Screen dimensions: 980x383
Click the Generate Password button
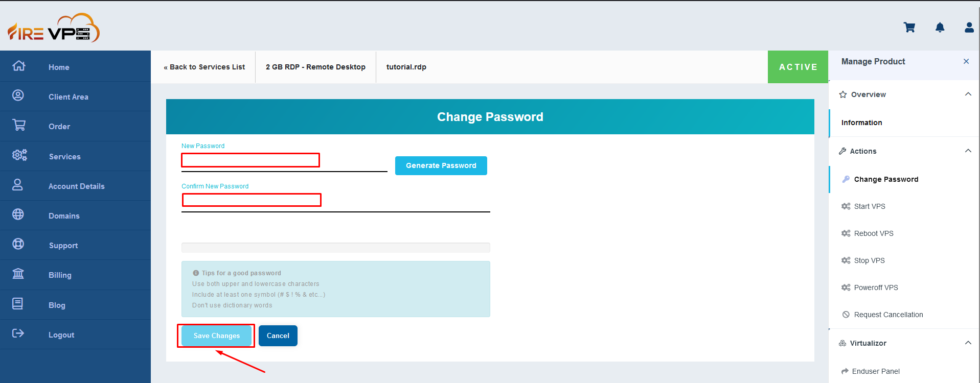(x=441, y=165)
